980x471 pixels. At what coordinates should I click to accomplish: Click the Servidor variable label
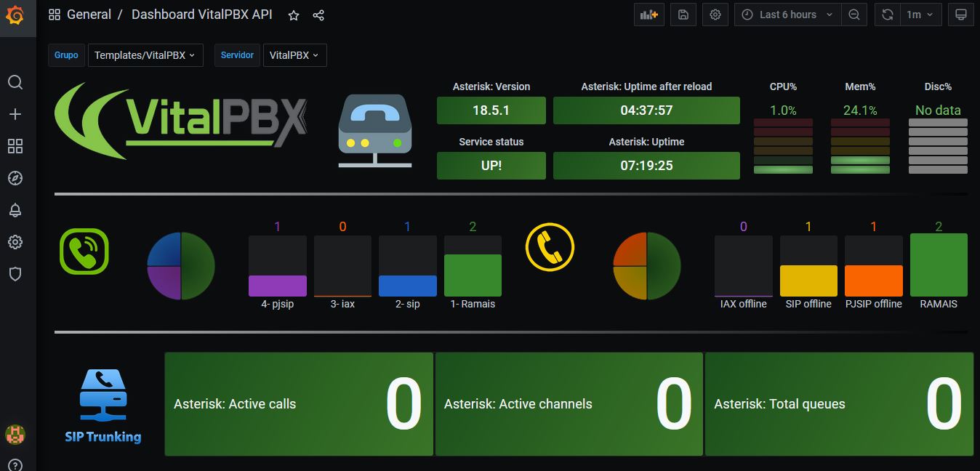(x=237, y=55)
